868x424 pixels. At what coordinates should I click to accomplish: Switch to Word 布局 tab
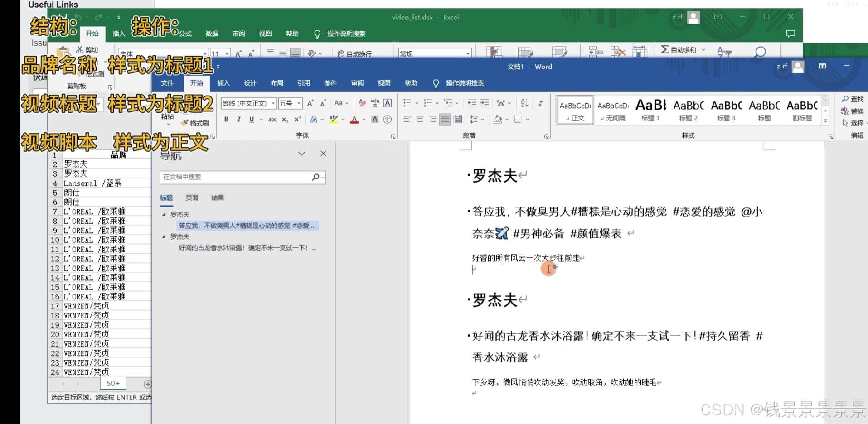[277, 83]
